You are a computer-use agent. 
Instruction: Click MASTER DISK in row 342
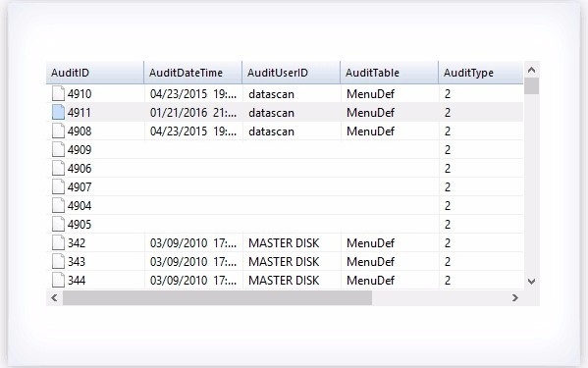[x=284, y=242]
